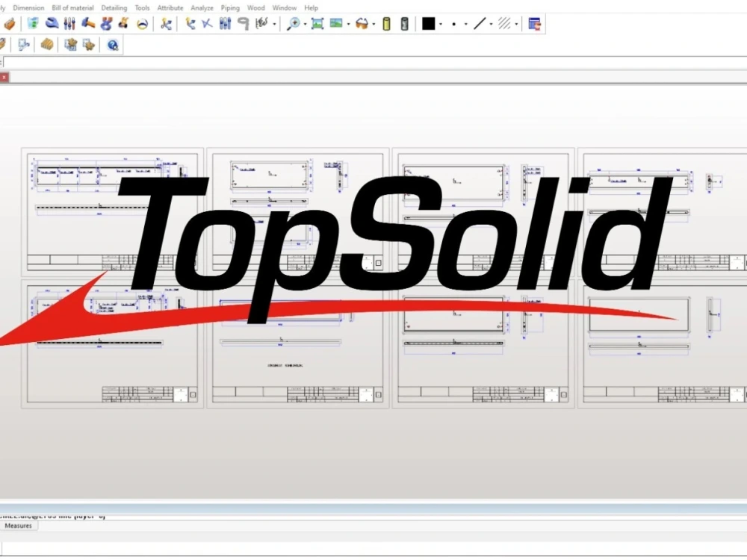
Task: Click the yellow cylinder attribute icon
Action: 386,23
